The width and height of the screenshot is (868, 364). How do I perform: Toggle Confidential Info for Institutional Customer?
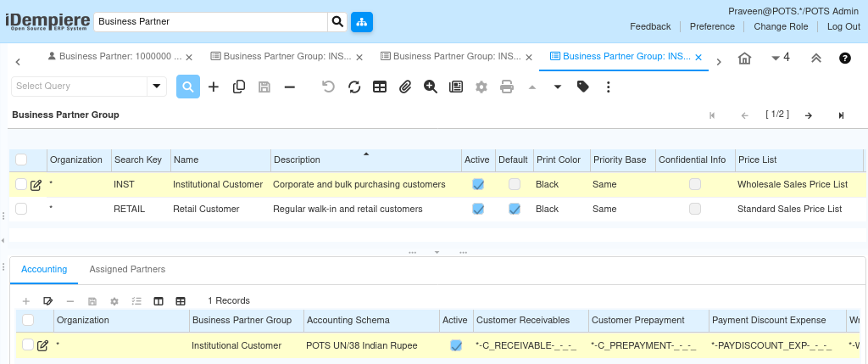(695, 184)
